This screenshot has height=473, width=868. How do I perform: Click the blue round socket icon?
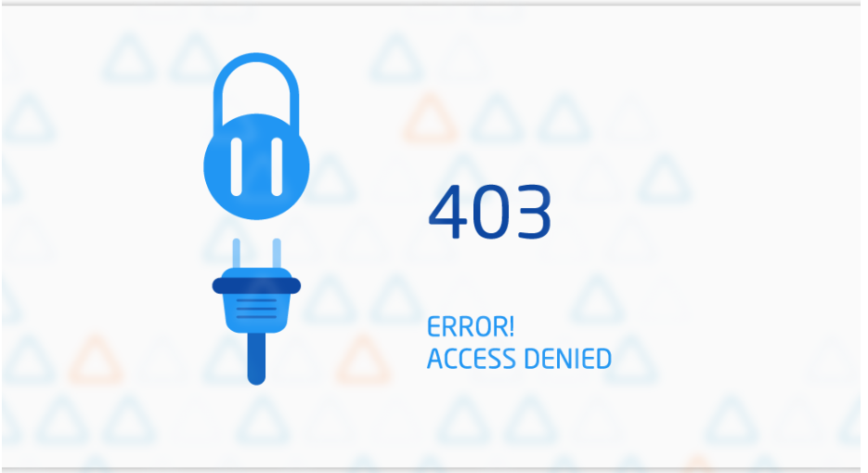[x=256, y=166]
